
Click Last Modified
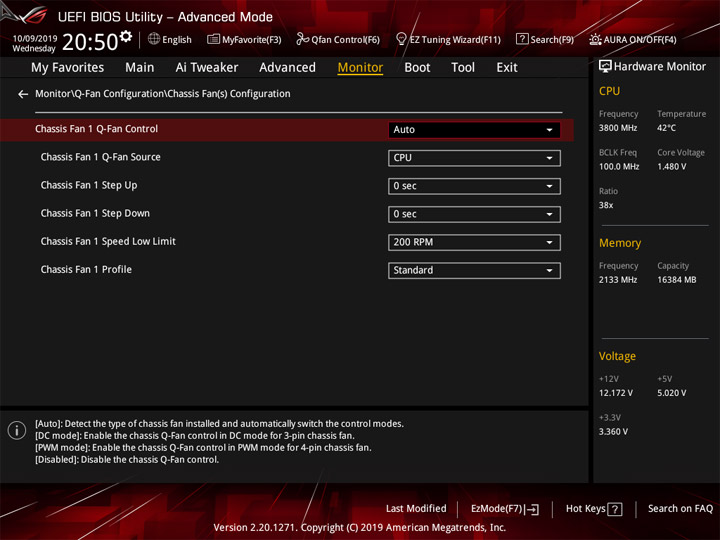point(416,509)
